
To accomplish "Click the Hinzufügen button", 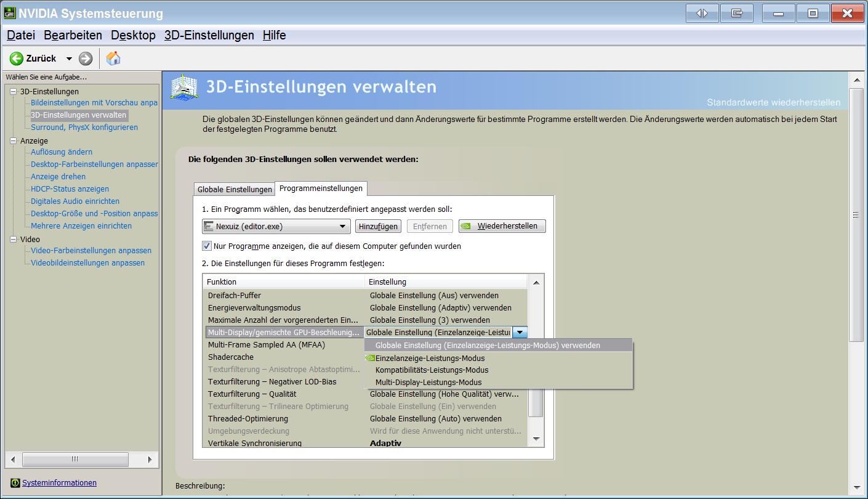I will (378, 226).
